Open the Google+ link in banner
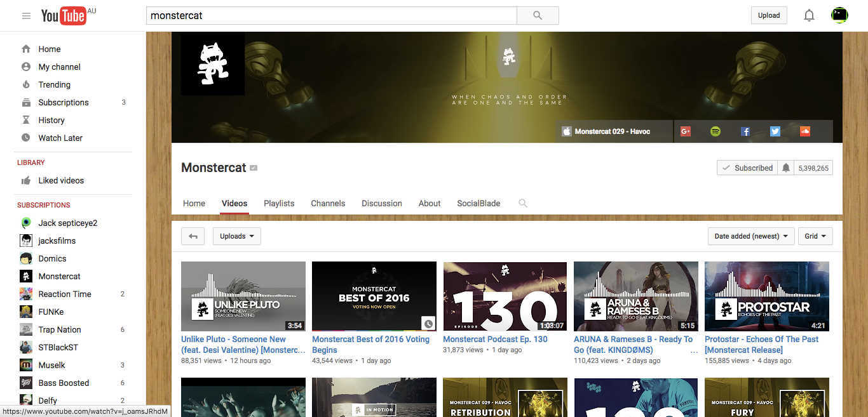Screen dimensions: 868x417 (686, 131)
